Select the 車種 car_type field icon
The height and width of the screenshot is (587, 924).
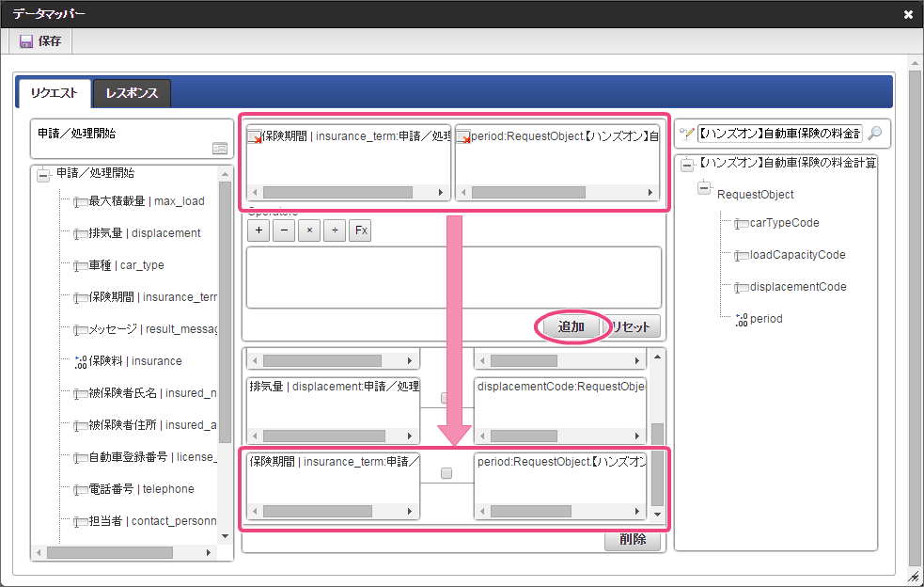click(x=81, y=266)
